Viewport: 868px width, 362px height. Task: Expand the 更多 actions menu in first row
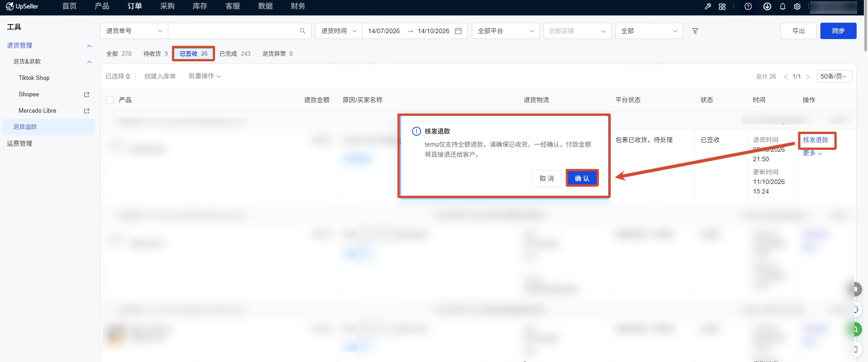[813, 153]
